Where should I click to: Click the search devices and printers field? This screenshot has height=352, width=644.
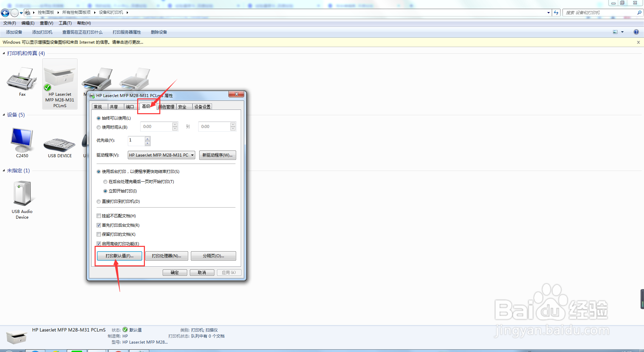600,13
